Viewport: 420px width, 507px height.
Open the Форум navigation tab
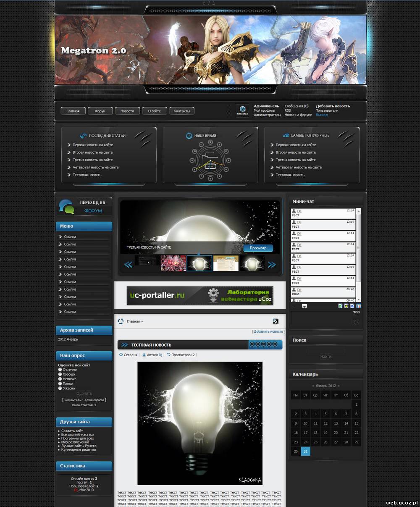(x=100, y=111)
